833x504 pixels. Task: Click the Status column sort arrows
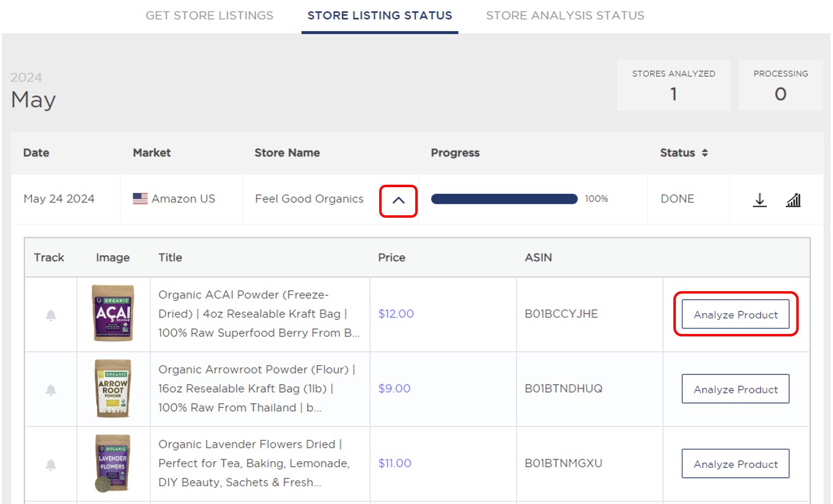704,153
